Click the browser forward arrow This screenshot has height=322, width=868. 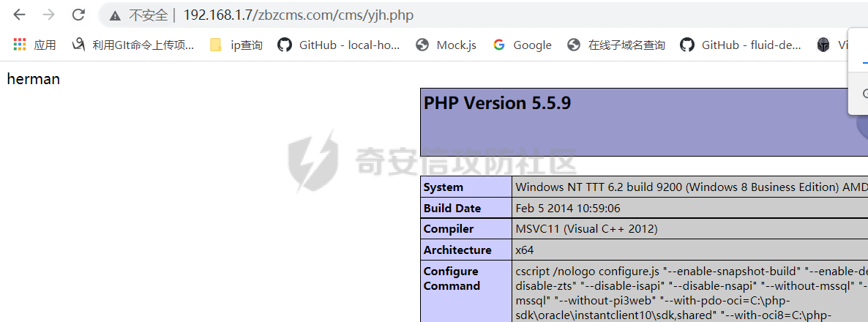[x=49, y=15]
